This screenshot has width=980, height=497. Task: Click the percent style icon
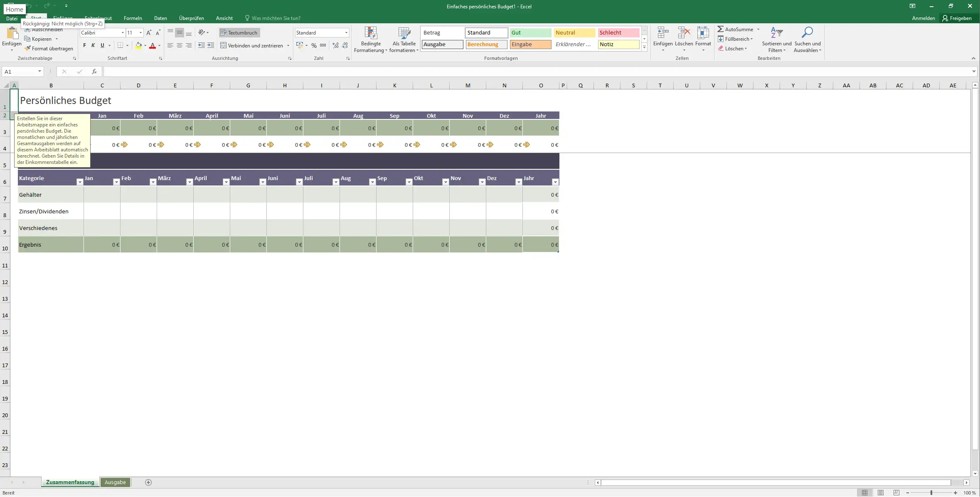(x=314, y=46)
